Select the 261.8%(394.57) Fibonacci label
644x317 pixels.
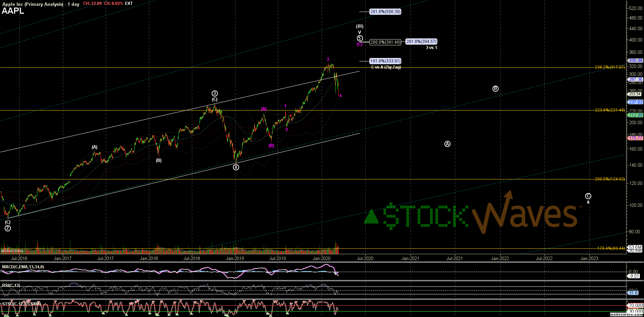(x=421, y=42)
